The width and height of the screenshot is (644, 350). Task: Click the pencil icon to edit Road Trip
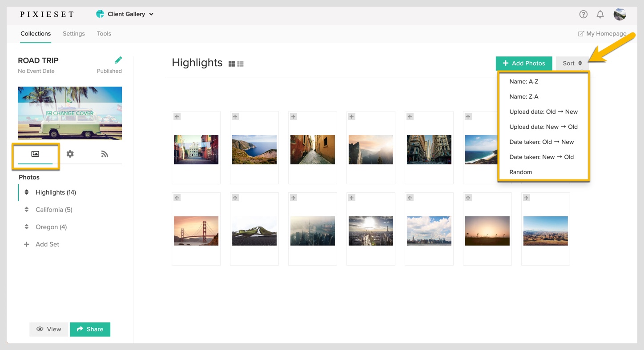[118, 60]
